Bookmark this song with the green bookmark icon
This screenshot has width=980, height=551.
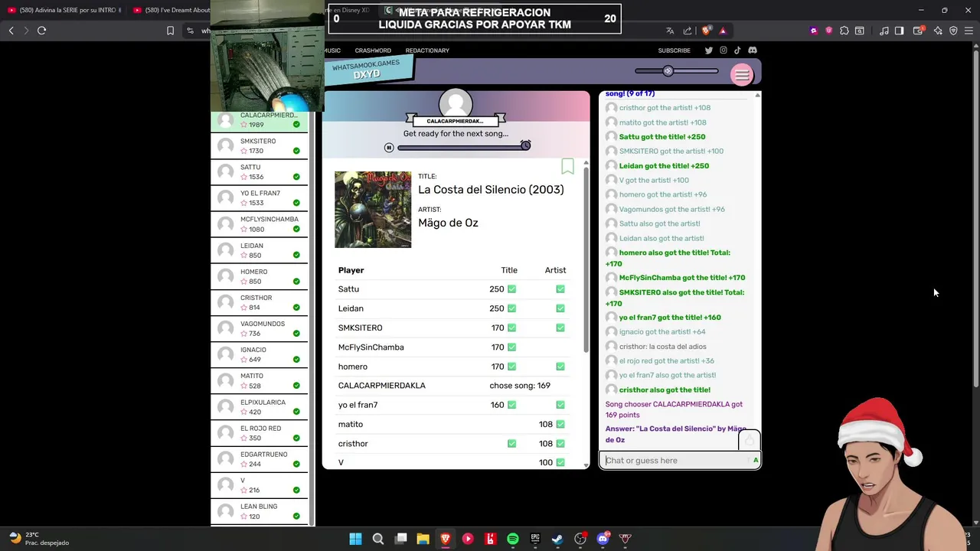point(567,166)
